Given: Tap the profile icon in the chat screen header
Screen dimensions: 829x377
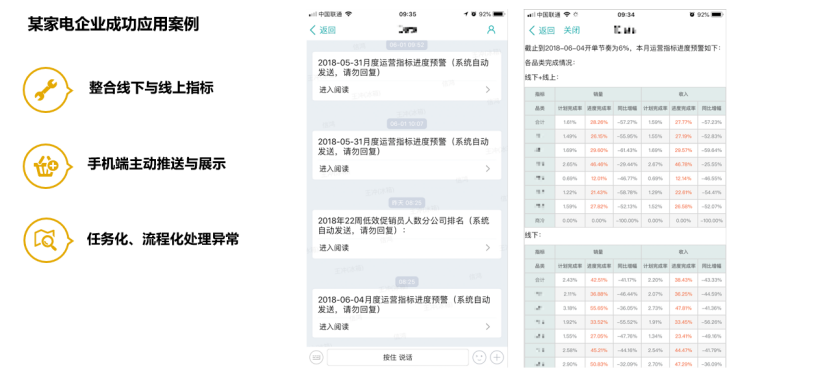Looking at the screenshot, I should 491,30.
